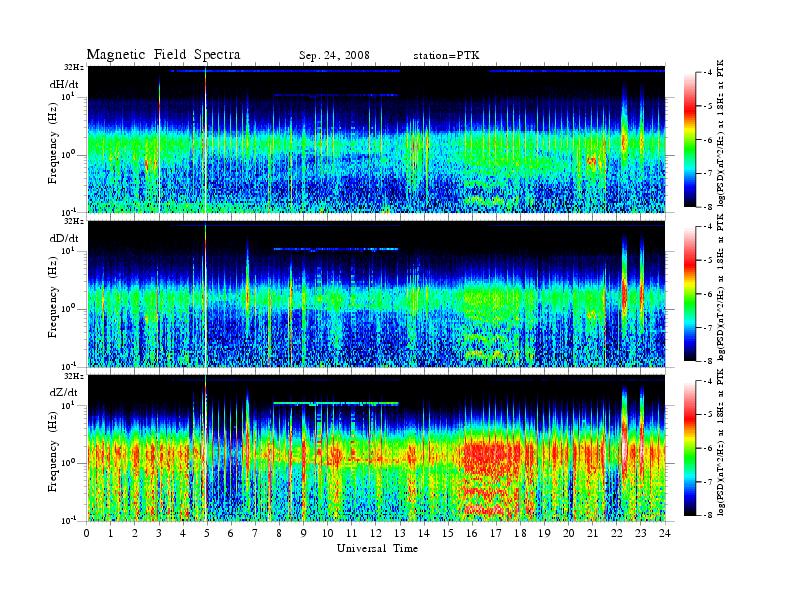Click hour tick label 4 on time axis

183,533
